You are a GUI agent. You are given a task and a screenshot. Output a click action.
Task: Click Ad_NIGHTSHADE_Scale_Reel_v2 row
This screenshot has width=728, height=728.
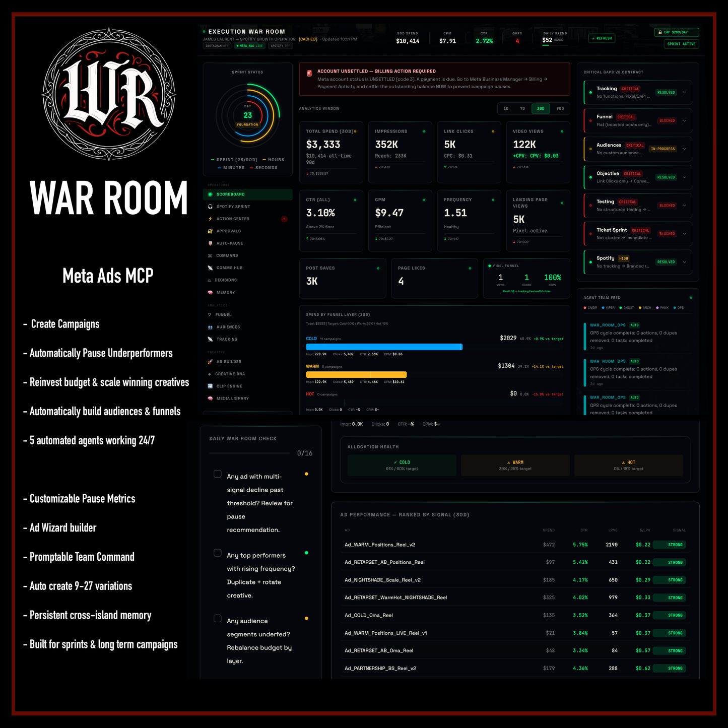[515, 580]
